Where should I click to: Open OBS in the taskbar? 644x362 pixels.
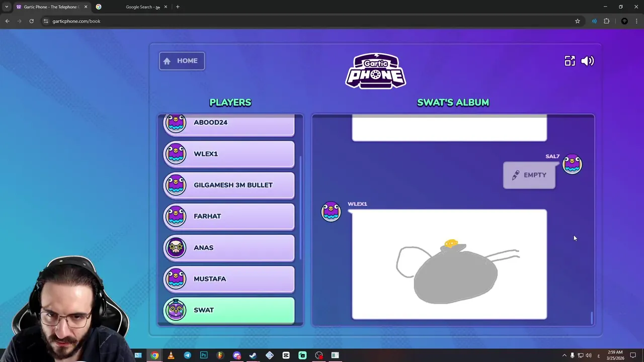tap(319, 355)
